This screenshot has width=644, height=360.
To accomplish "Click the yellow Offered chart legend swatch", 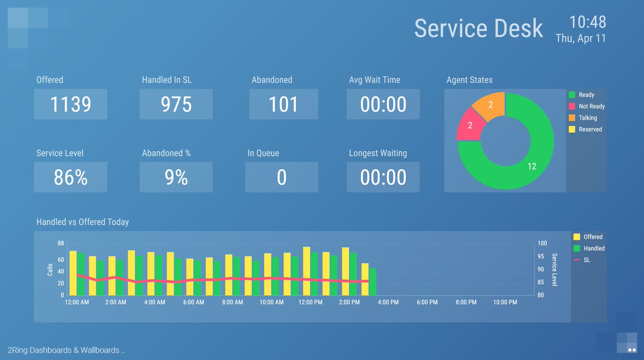I will [x=577, y=237].
